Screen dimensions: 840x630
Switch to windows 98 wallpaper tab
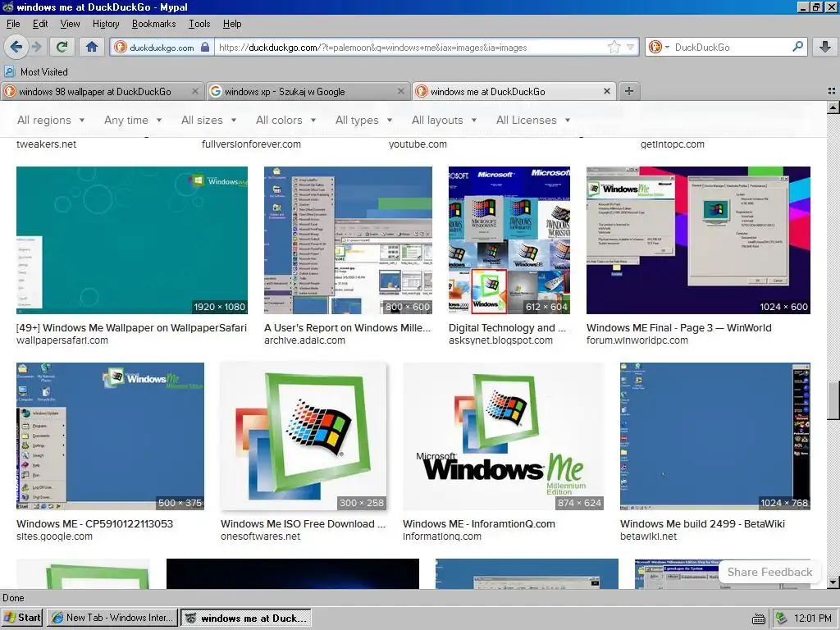click(x=103, y=92)
